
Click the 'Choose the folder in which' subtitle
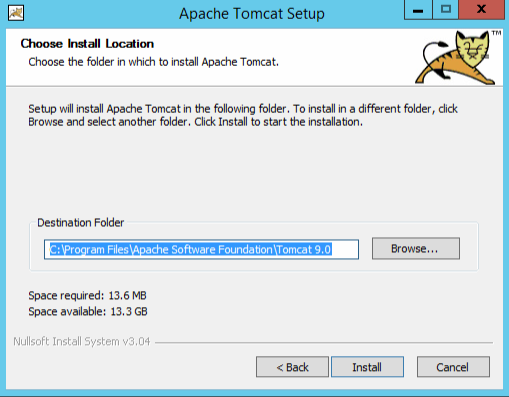click(153, 62)
